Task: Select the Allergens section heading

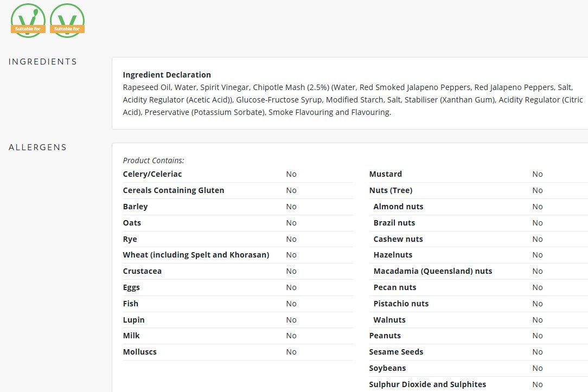Action: (37, 147)
